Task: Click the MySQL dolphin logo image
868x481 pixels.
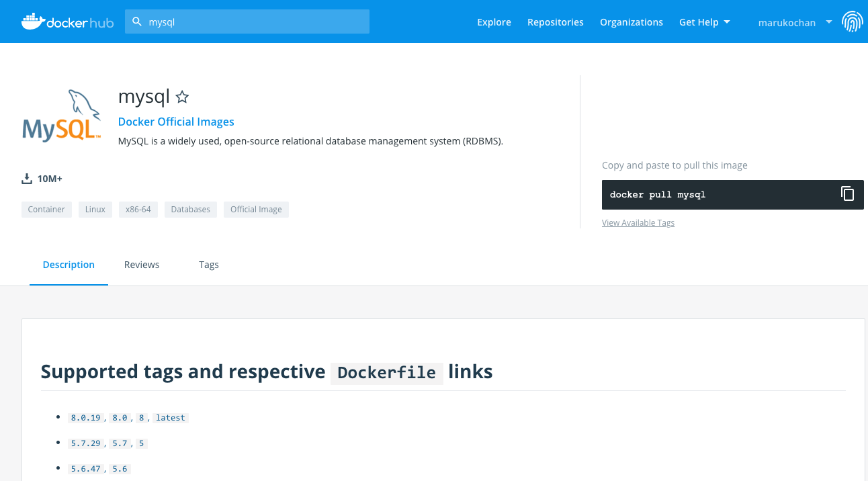Action: [x=62, y=116]
